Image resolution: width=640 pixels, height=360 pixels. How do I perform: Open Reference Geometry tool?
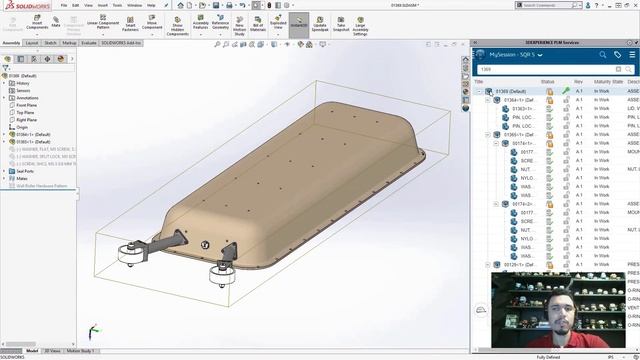[220, 22]
